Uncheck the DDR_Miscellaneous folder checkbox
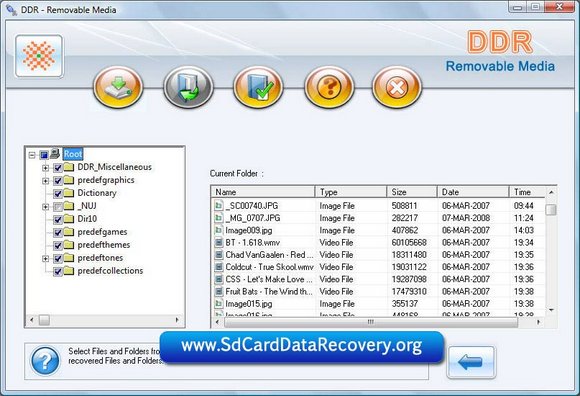This screenshot has width=580, height=396. tap(58, 168)
